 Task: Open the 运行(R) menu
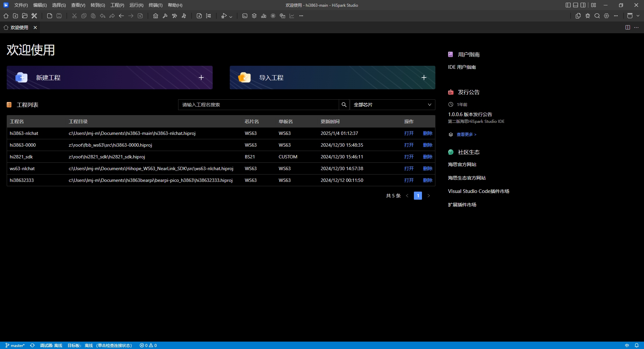pos(136,5)
